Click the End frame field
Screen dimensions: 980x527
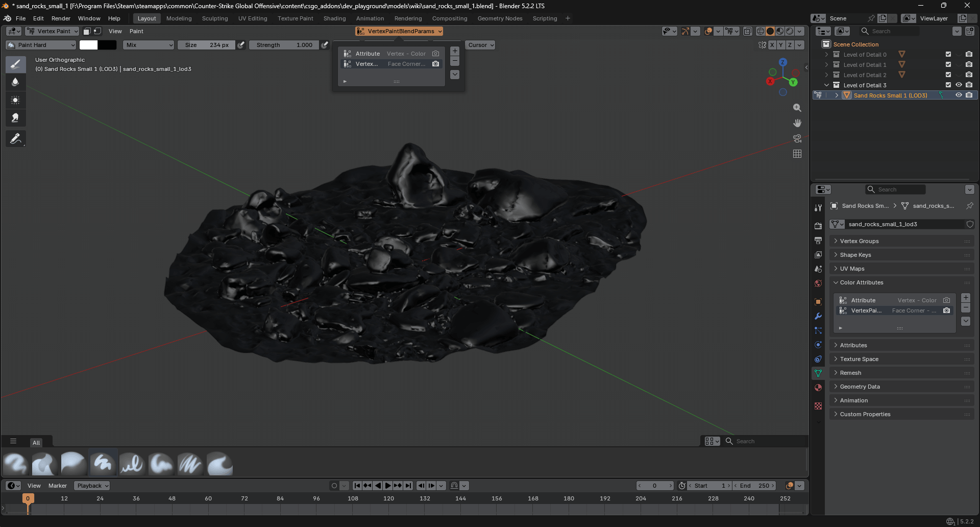click(x=754, y=486)
